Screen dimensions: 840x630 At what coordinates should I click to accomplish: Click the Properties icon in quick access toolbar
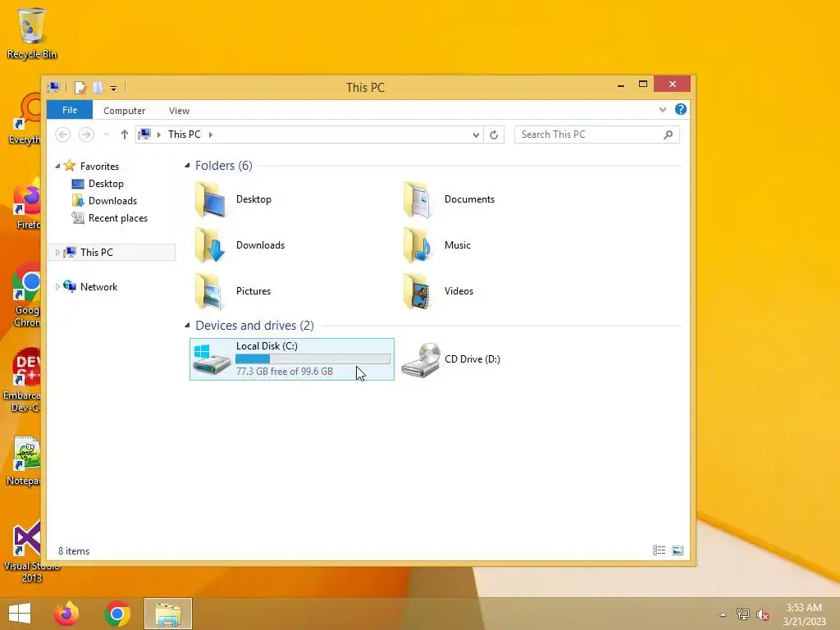click(80, 87)
